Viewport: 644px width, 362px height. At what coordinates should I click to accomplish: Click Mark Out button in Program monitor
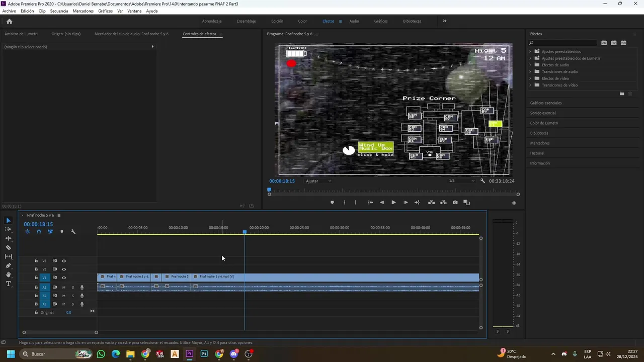point(355,203)
